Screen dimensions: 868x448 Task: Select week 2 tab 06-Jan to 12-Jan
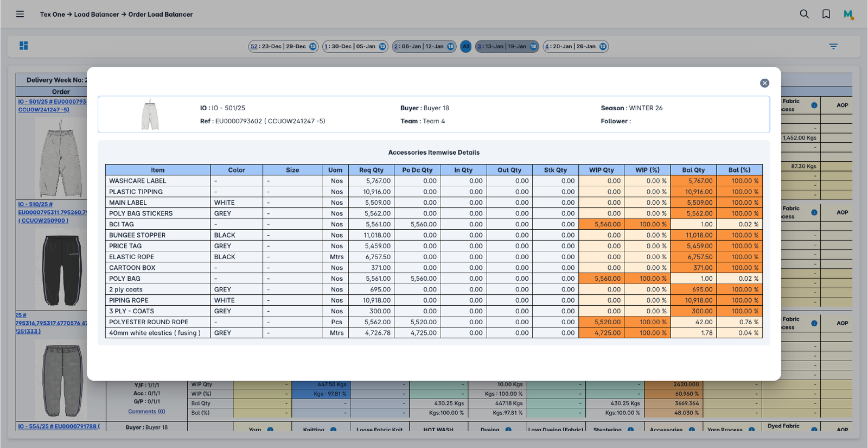pyautogui.click(x=424, y=47)
